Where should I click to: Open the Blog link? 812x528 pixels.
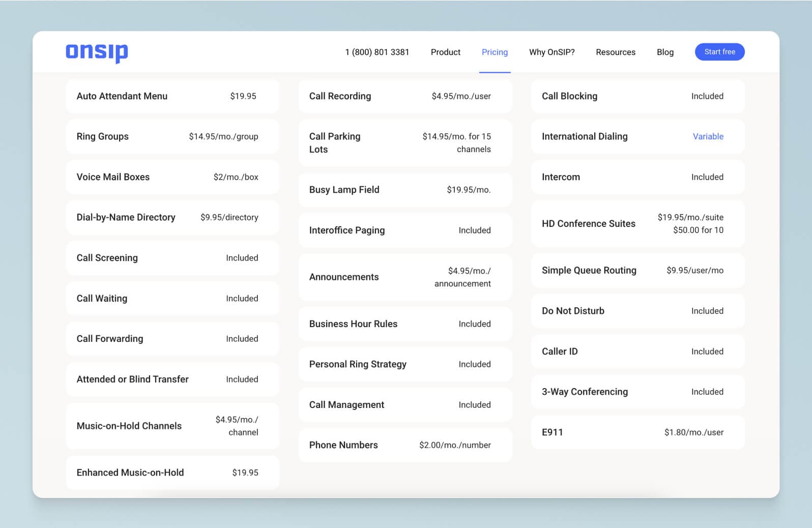pyautogui.click(x=665, y=52)
